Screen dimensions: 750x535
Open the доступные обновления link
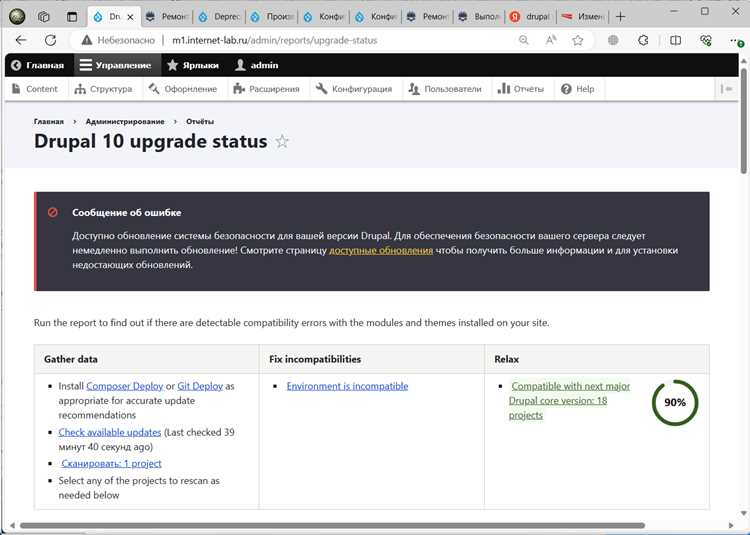[x=381, y=251]
